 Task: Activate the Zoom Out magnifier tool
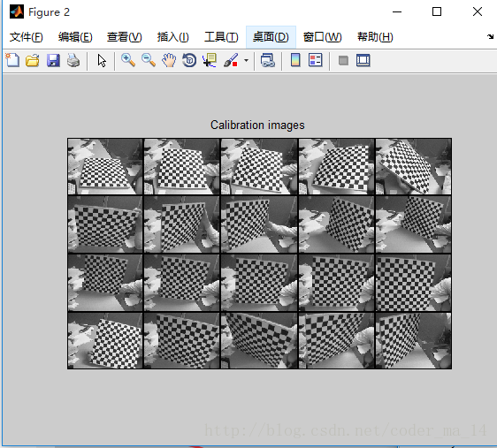[149, 60]
